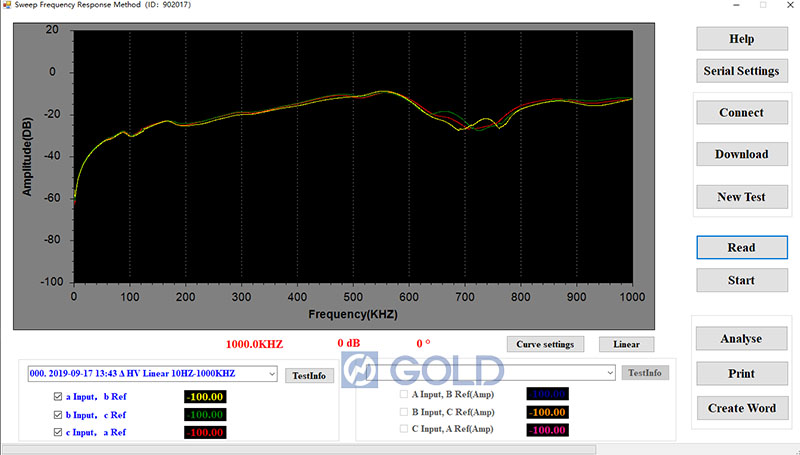800x455 pixels.
Task: Click the Read button
Action: pos(741,247)
